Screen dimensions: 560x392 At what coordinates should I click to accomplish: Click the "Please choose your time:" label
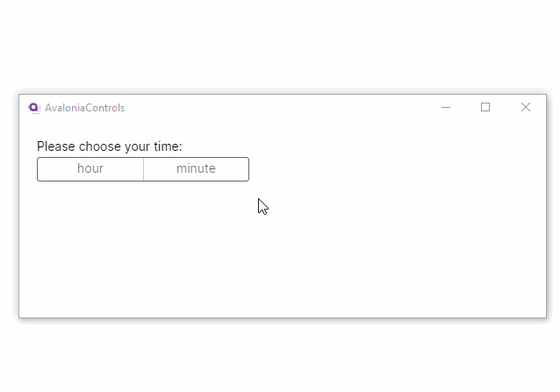[110, 146]
